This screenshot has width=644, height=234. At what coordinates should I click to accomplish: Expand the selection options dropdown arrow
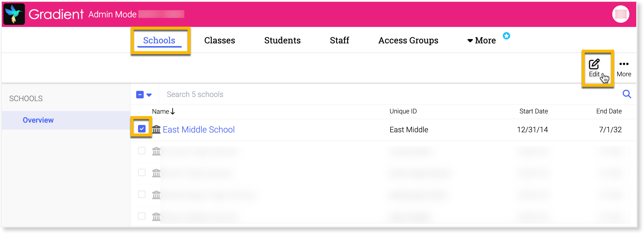(x=149, y=95)
